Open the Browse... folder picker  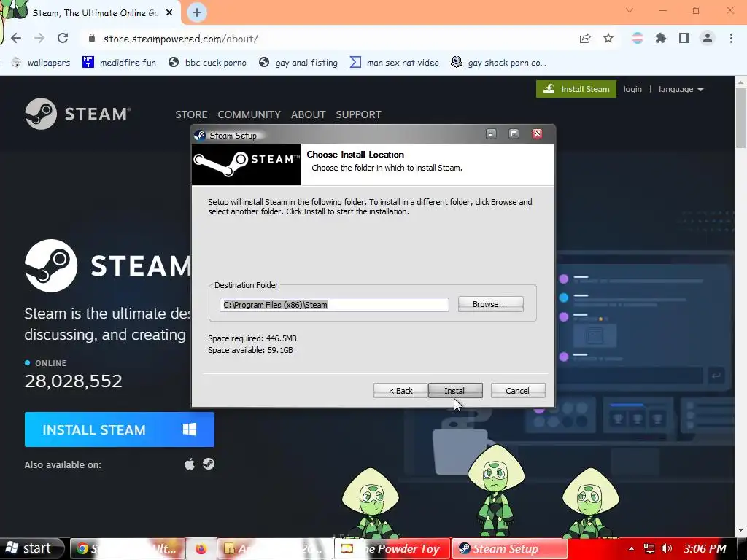(x=490, y=304)
